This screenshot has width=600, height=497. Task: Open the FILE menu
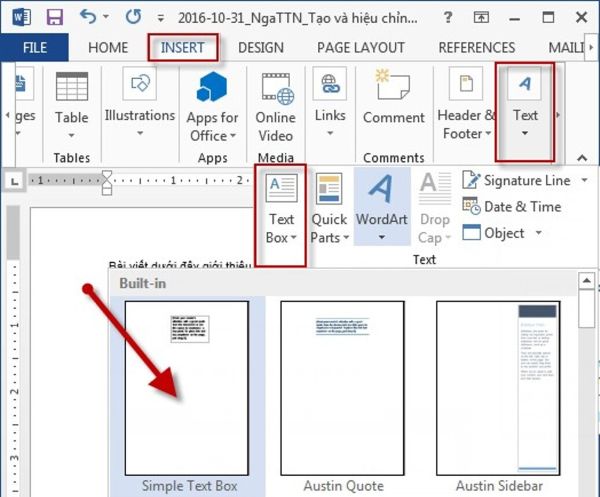pyautogui.click(x=35, y=47)
